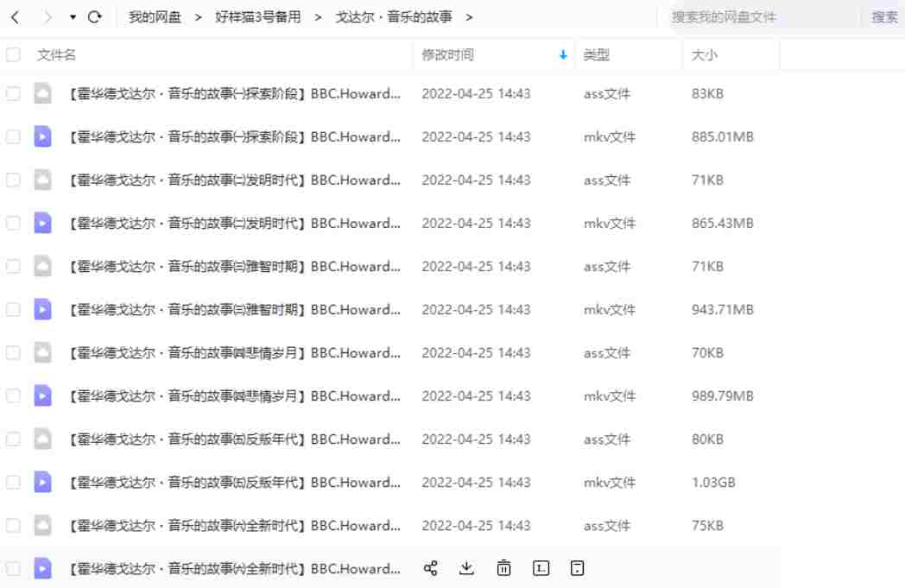Navigate to 我的网盘 in breadcrumb
Viewport: 905px width, 588px height.
click(x=155, y=17)
